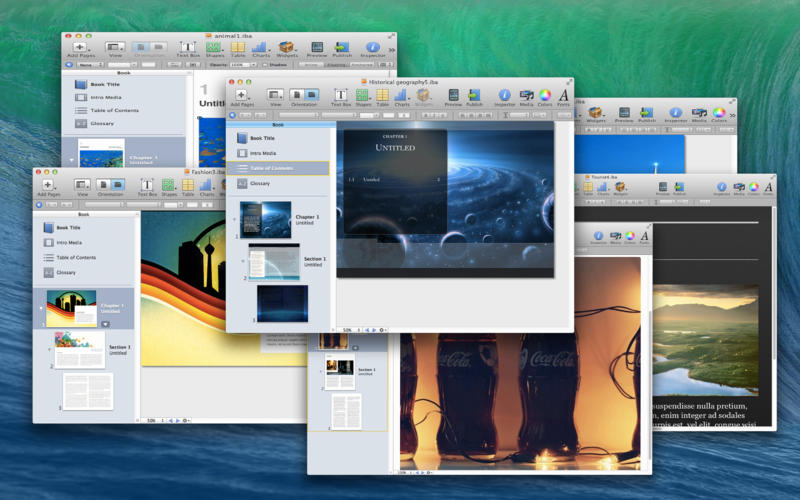Select Book Title in animal1 sidebar
Image resolution: width=800 pixels, height=500 pixels.
(x=105, y=85)
